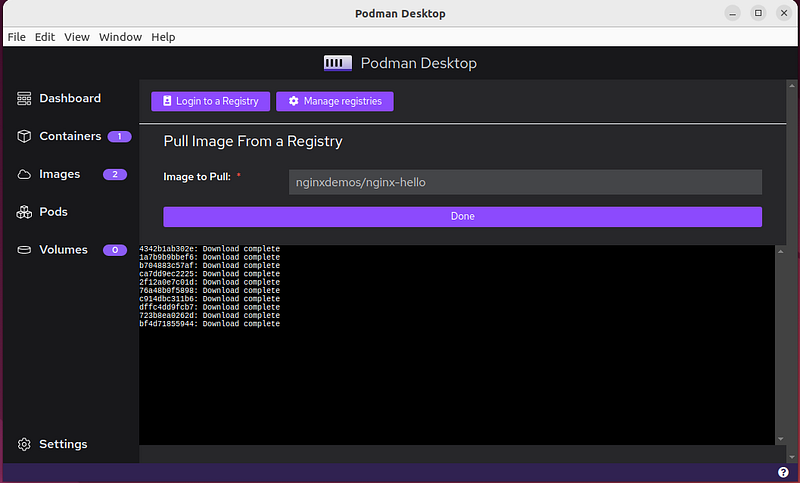Minimize the Podman Desktop window
This screenshot has height=483, width=800.
[733, 13]
